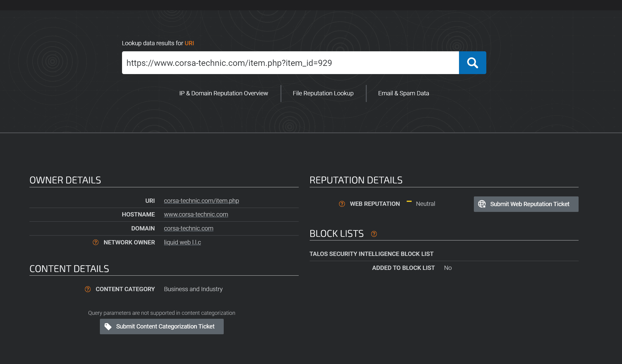Click the help icon beside Network Owner
Image resolution: width=622 pixels, height=364 pixels.
[96, 242]
